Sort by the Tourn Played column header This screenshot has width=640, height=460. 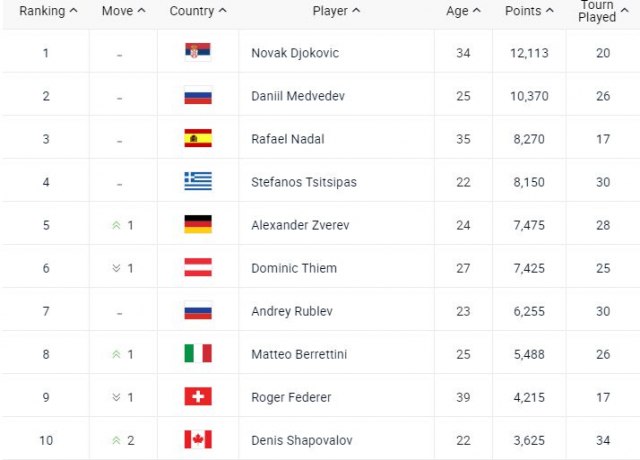pos(602,11)
